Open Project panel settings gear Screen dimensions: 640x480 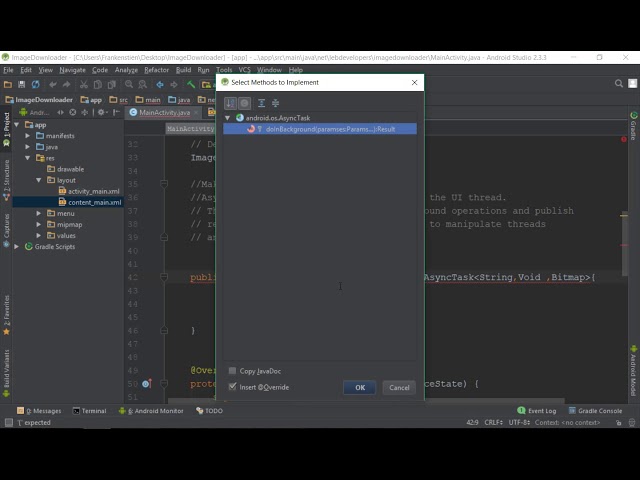click(x=102, y=112)
